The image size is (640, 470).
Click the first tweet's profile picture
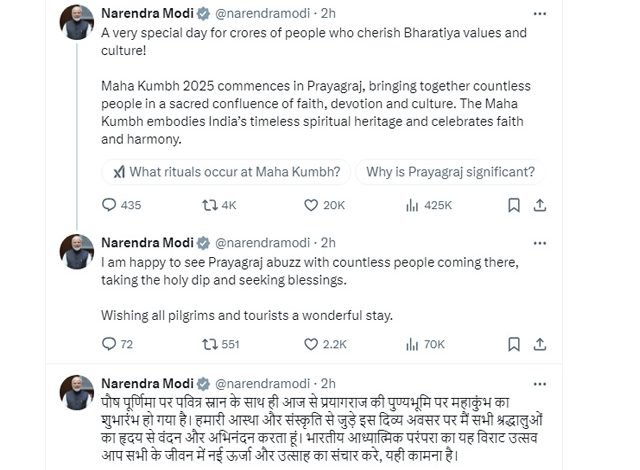click(x=78, y=24)
